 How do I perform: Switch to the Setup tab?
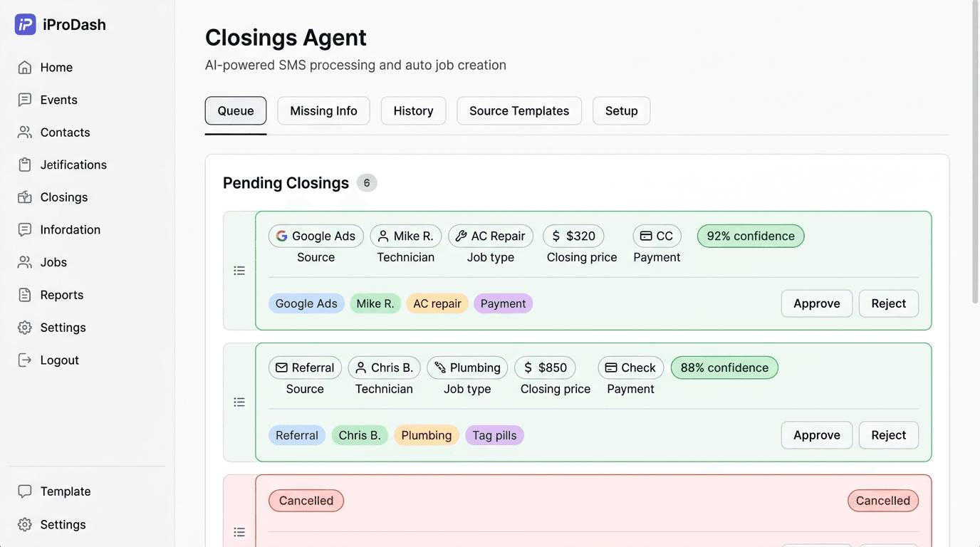click(620, 110)
